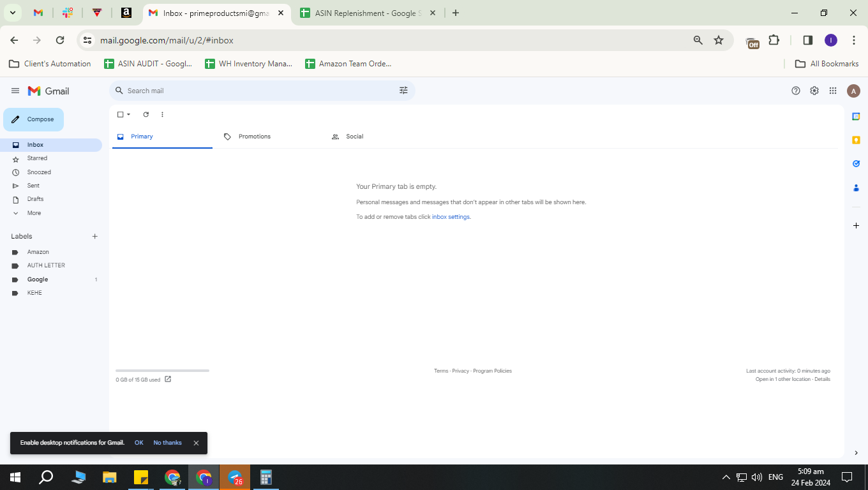Screen dimensions: 868x490
Task: Open the Inbox folder
Action: pyautogui.click(x=51, y=145)
